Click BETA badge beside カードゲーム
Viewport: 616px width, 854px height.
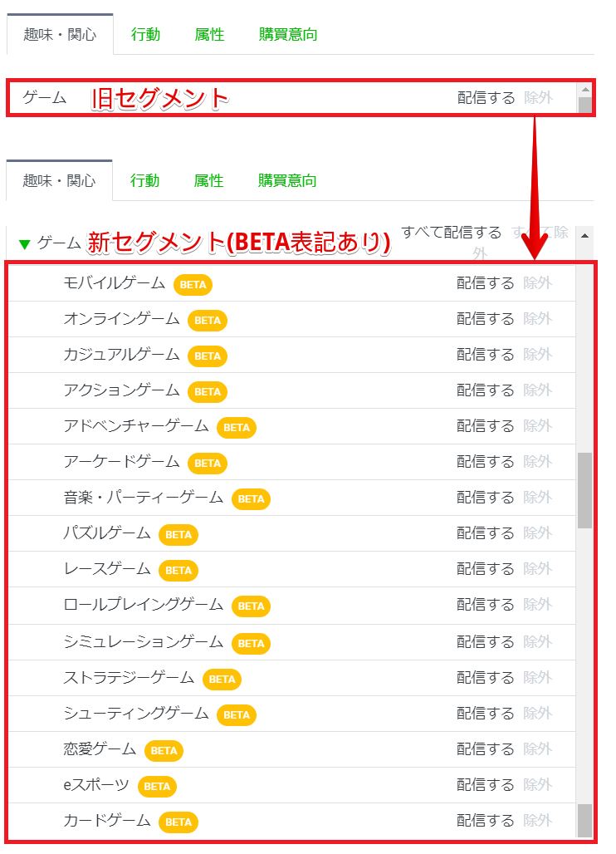pos(178,822)
